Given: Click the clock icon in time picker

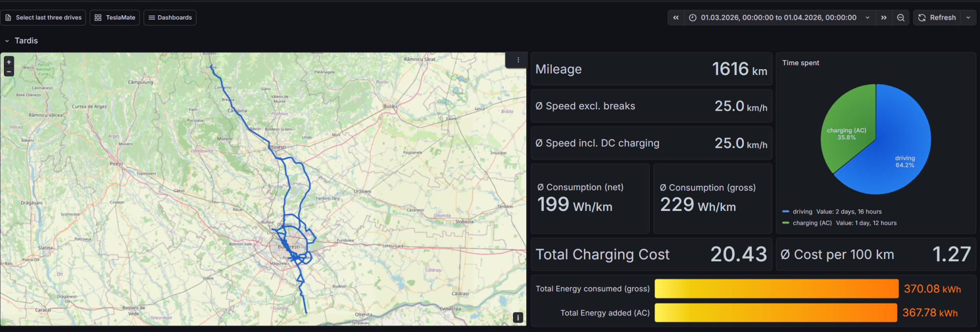Looking at the screenshot, I should point(692,18).
